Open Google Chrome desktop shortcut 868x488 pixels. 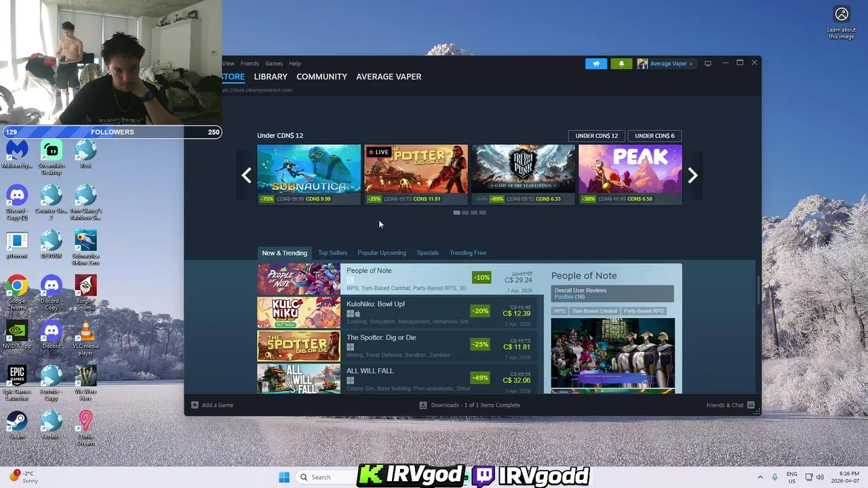tap(17, 293)
